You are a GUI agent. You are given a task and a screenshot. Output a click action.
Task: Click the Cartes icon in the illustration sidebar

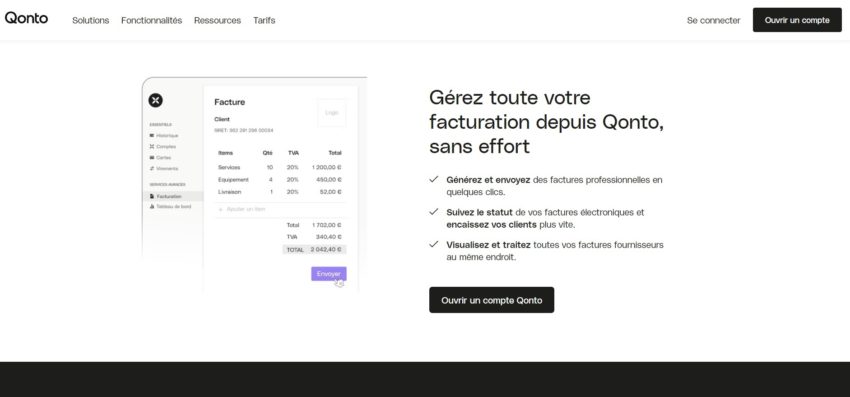click(x=152, y=158)
